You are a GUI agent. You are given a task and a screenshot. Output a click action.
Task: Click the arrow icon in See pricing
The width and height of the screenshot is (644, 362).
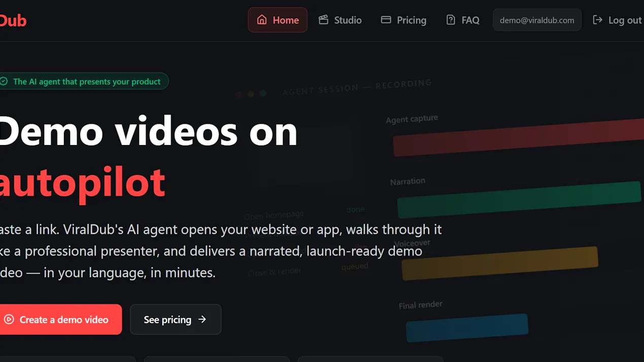(202, 319)
